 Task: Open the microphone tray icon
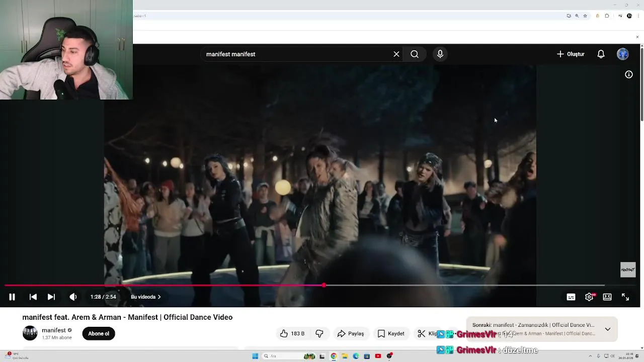tap(598, 356)
